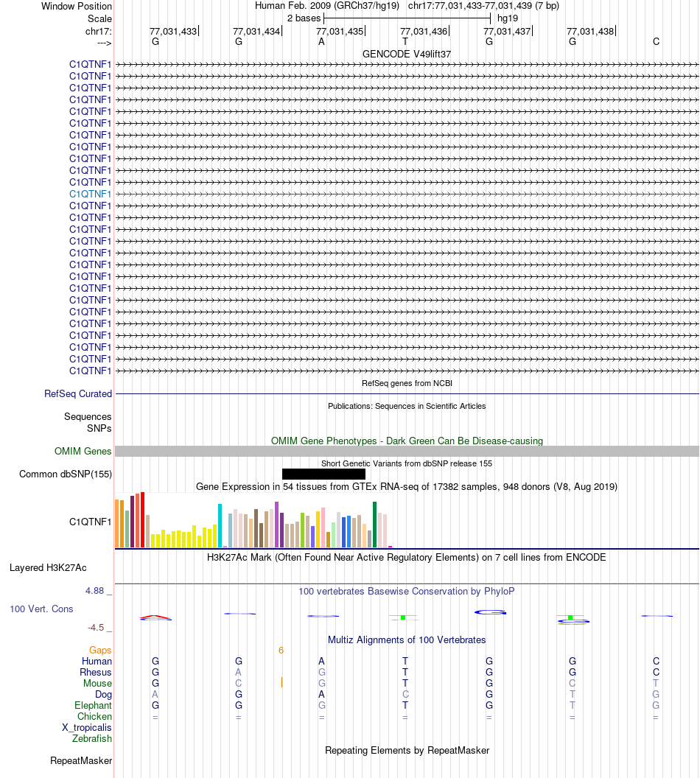Click the -4.5 PhyloP lower scale value

click(96, 628)
